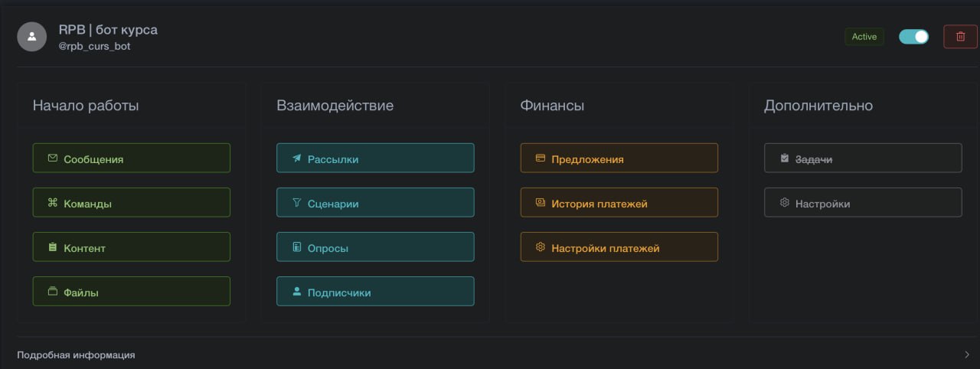Click the form icon beside Опросы
980x369 pixels.
(x=297, y=247)
